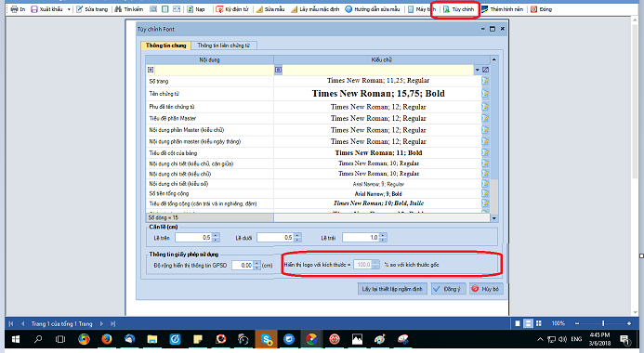Open Kiểu chữ filter dropdown arrow
The height and width of the screenshot is (353, 644).
(478, 70)
